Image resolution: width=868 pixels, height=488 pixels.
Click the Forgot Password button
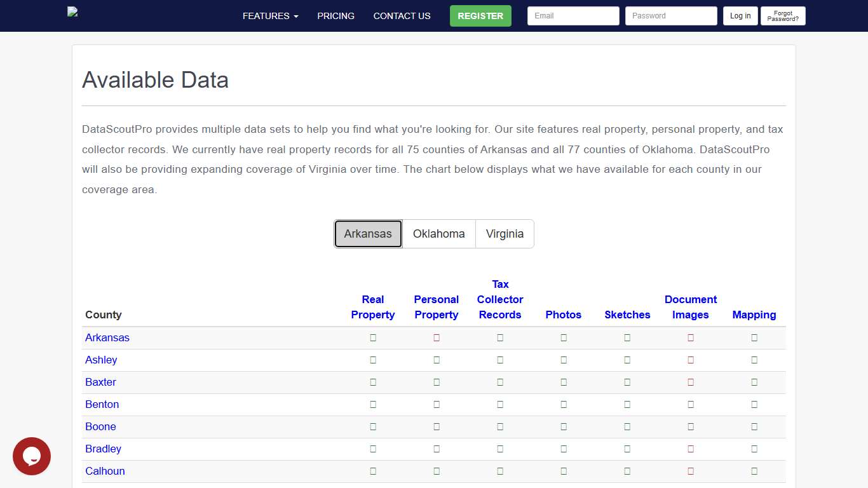(x=783, y=16)
